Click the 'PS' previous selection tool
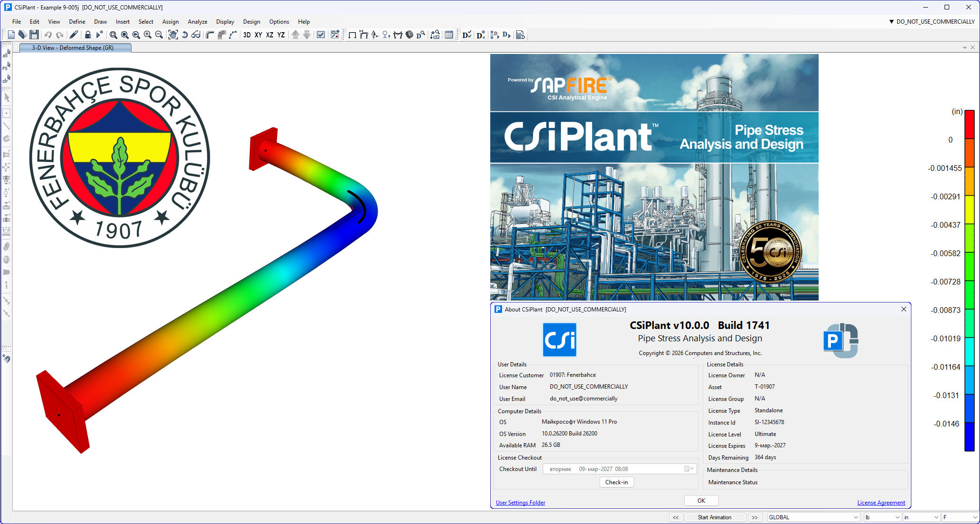 tap(6, 66)
